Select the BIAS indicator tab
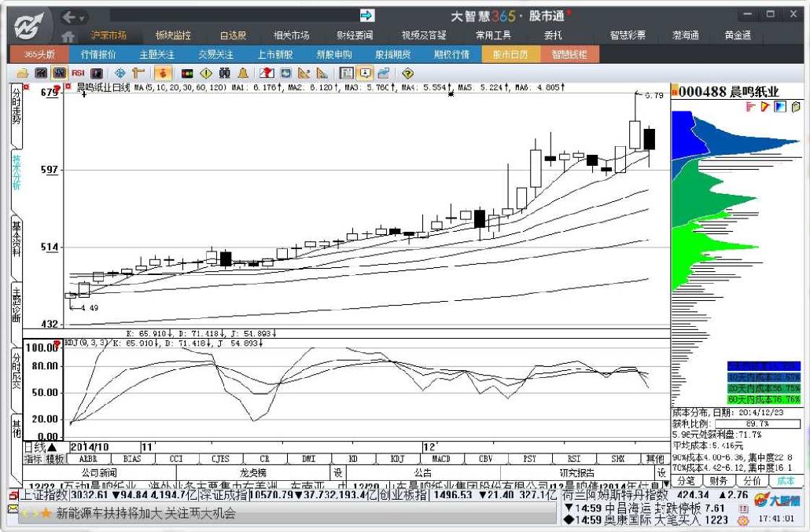This screenshot has width=810, height=532. click(x=132, y=459)
